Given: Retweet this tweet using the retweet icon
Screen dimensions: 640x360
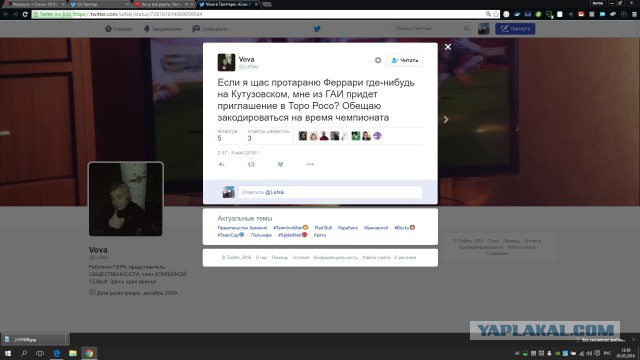Looking at the screenshot, I should click(251, 164).
